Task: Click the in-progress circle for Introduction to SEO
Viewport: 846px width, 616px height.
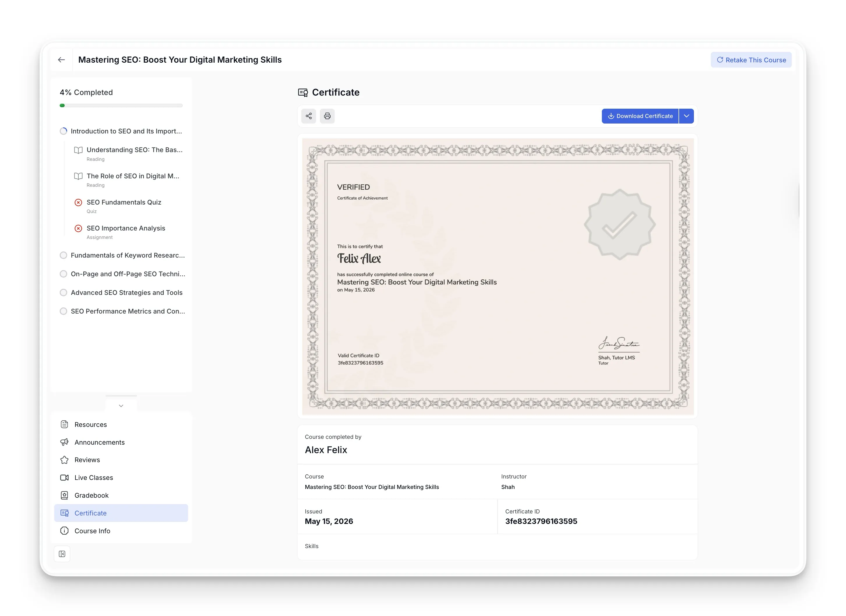Action: tap(64, 131)
